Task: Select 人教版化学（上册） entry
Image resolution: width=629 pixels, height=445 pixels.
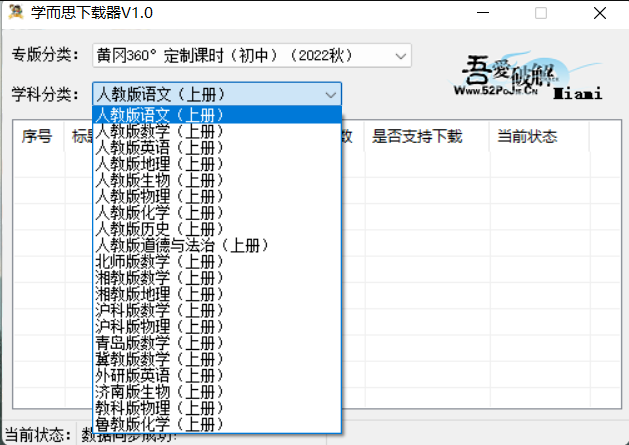Action: pos(217,213)
